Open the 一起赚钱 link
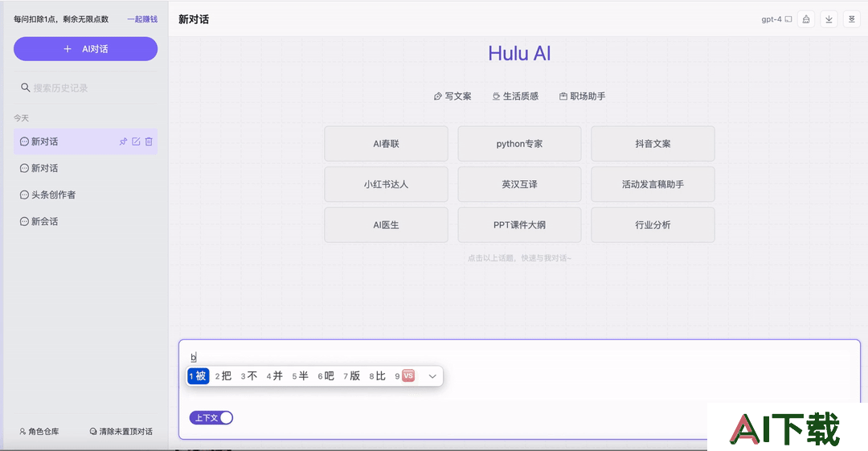 click(142, 18)
